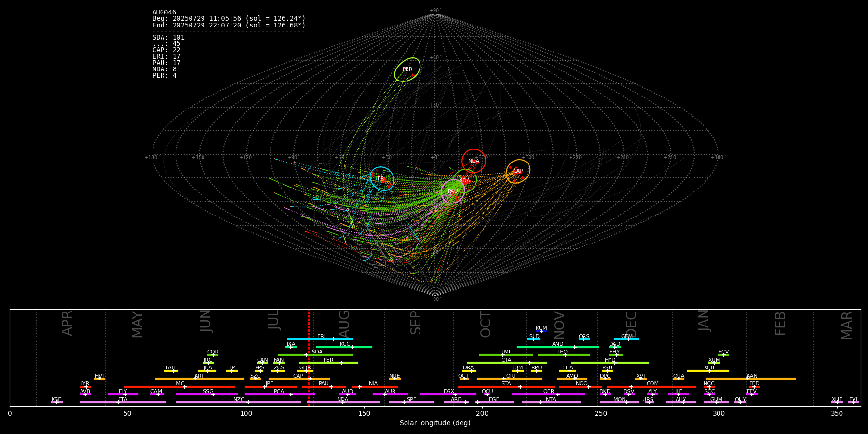This screenshot has width=868, height=434.
Task: Click the AUR shower bar
Action: tap(390, 394)
